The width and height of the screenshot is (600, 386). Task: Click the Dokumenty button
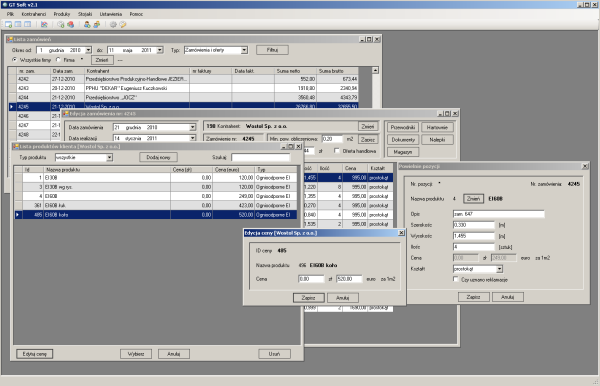[x=403, y=140]
